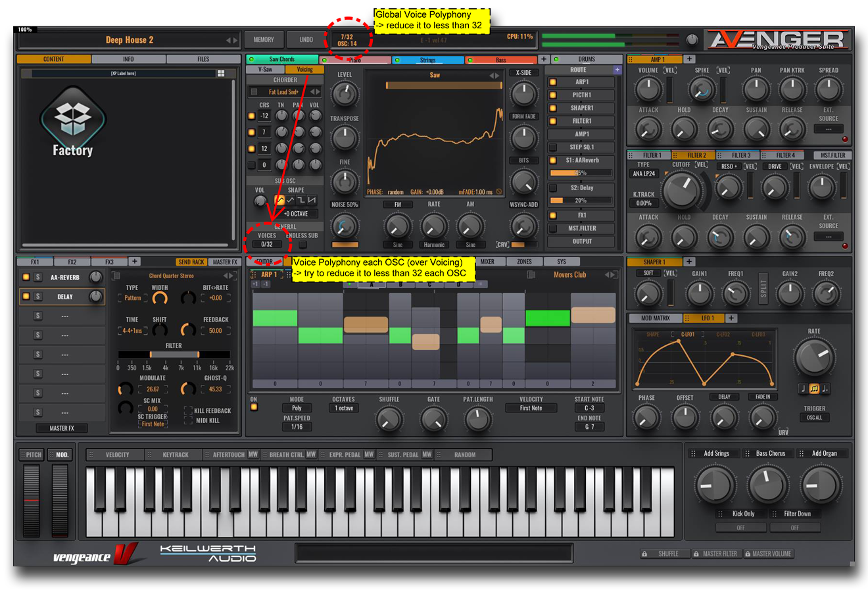
Task: Switch to the INFO tab
Action: 128,59
